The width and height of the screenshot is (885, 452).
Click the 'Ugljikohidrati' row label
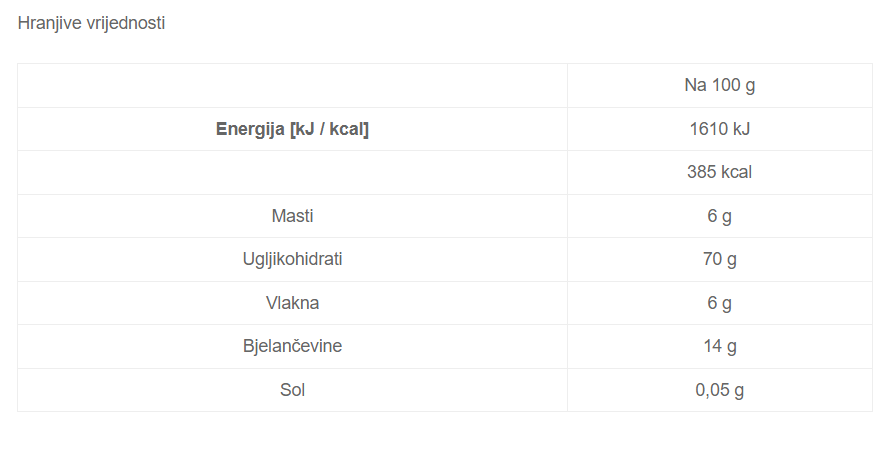coord(292,259)
